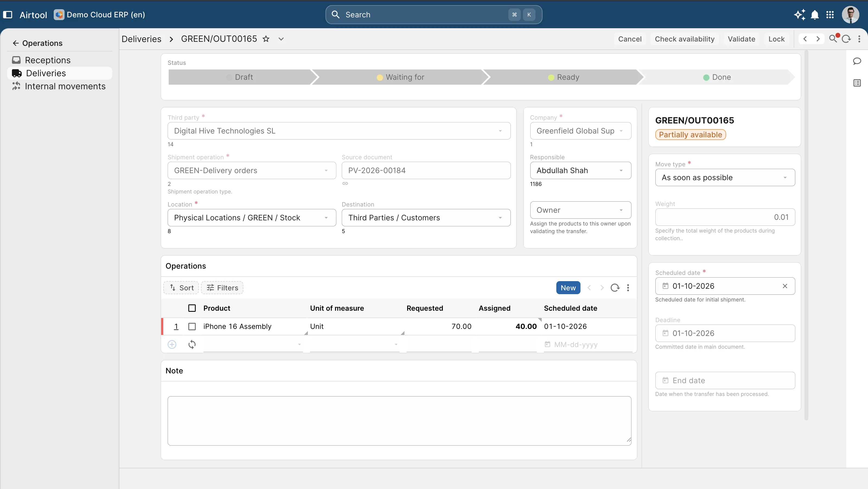Open Operations table more options
Viewport: 868px width, 489px height.
pos(628,287)
